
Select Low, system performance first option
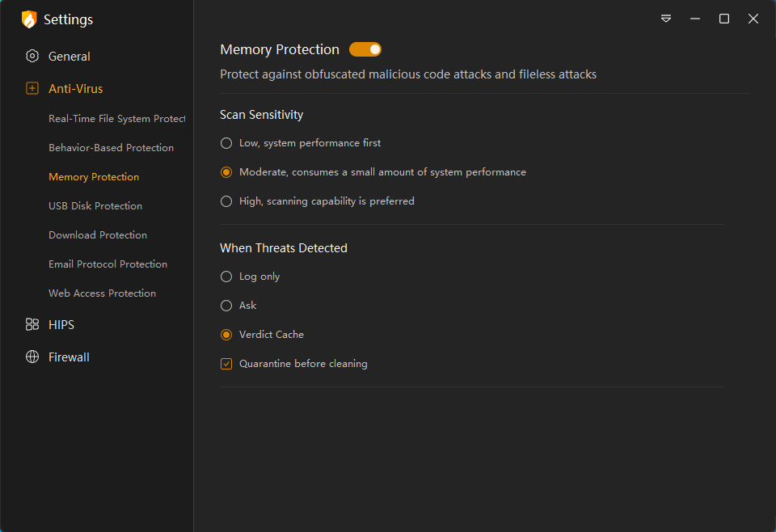(x=226, y=143)
